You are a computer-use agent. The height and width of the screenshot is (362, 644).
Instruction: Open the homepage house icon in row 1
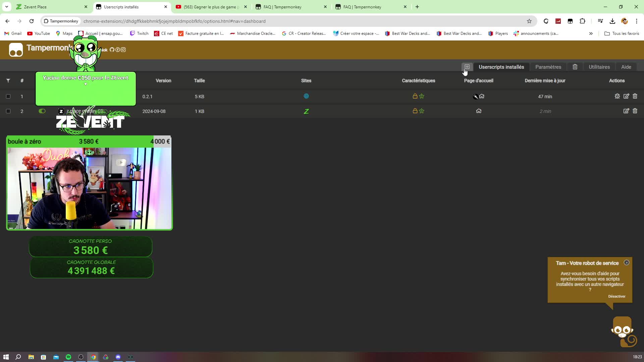pos(482,96)
